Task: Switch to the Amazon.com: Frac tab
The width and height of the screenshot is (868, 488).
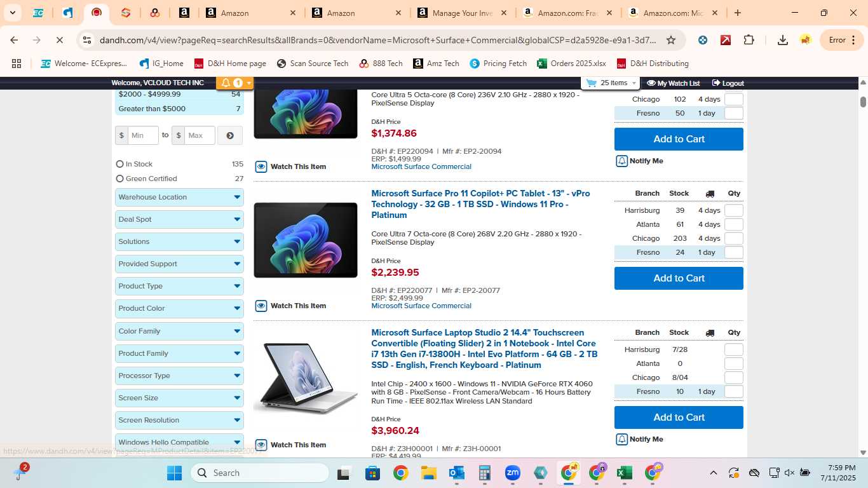Action: click(568, 13)
